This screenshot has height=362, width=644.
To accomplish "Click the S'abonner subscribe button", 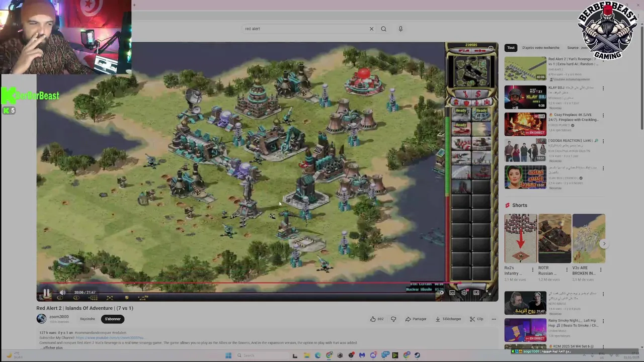I will click(113, 319).
